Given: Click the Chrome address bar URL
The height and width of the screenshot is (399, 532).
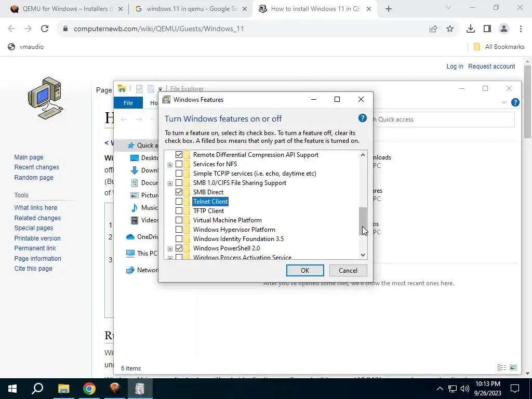Looking at the screenshot, I should coord(159,29).
